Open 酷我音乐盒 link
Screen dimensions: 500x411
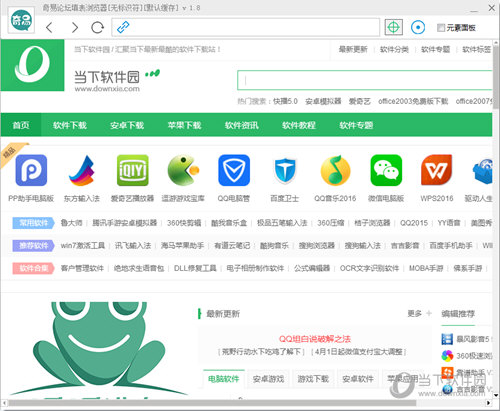[229, 223]
